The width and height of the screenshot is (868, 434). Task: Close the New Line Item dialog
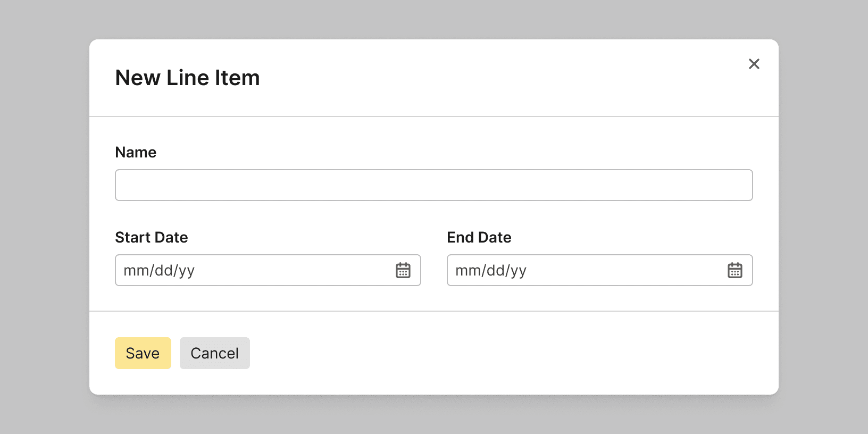(x=754, y=64)
